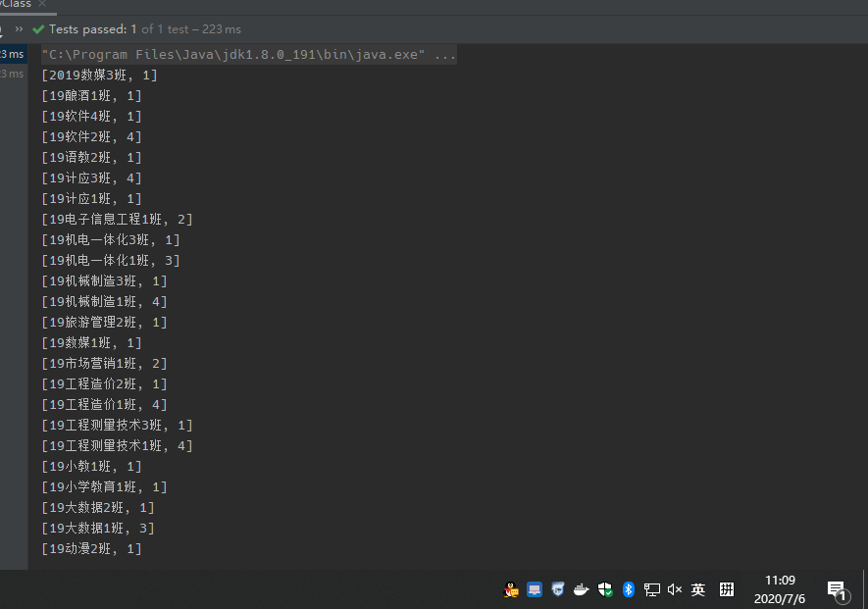Expand the hidden toolbar chevron
The image size is (868, 609).
click(x=20, y=28)
